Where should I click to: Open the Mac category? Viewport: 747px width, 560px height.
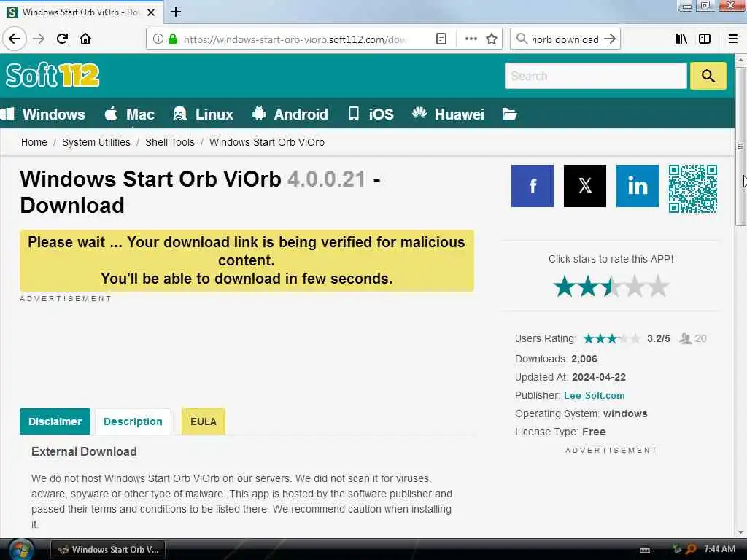coord(130,114)
